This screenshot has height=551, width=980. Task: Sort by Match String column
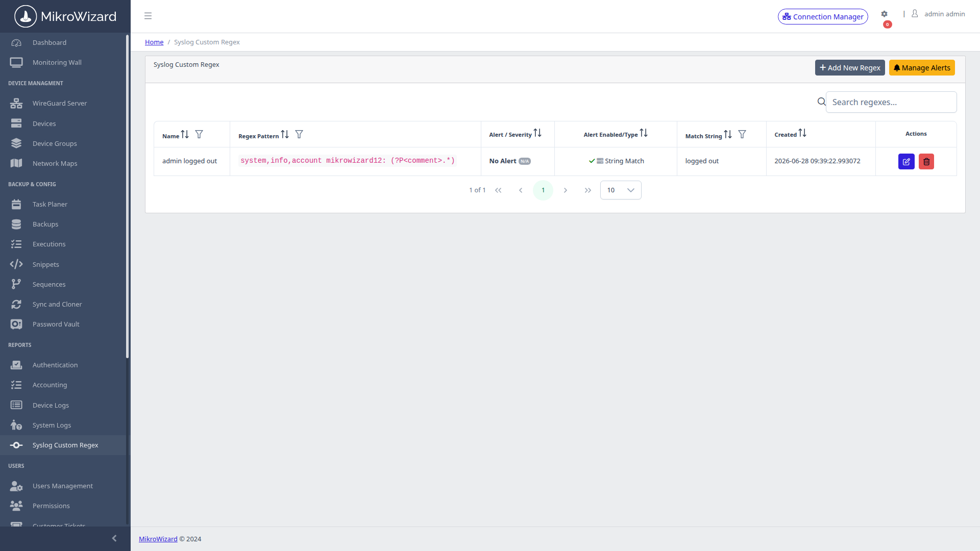pyautogui.click(x=728, y=134)
